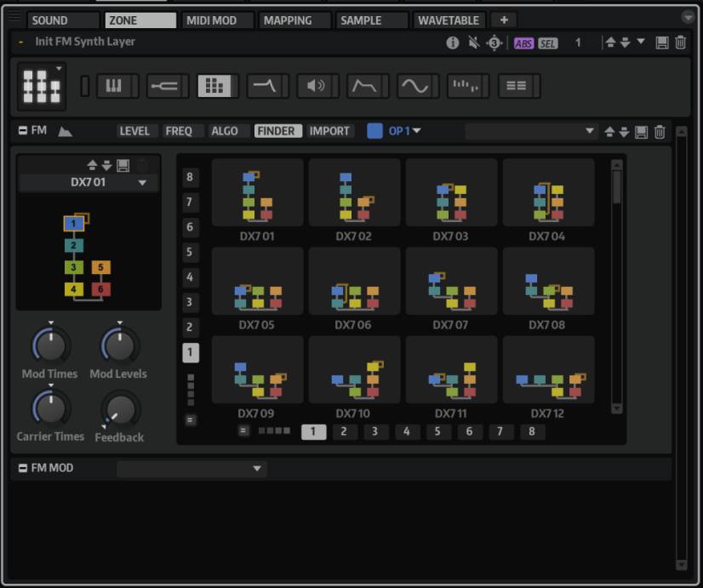Open the WAVETABLE tab
This screenshot has height=588, width=703.
450,20
